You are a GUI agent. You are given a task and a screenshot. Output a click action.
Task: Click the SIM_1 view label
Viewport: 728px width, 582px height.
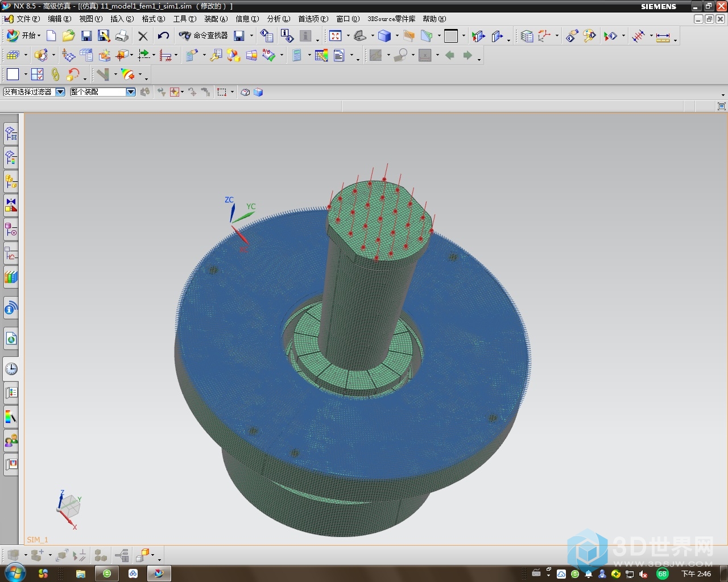pyautogui.click(x=38, y=539)
